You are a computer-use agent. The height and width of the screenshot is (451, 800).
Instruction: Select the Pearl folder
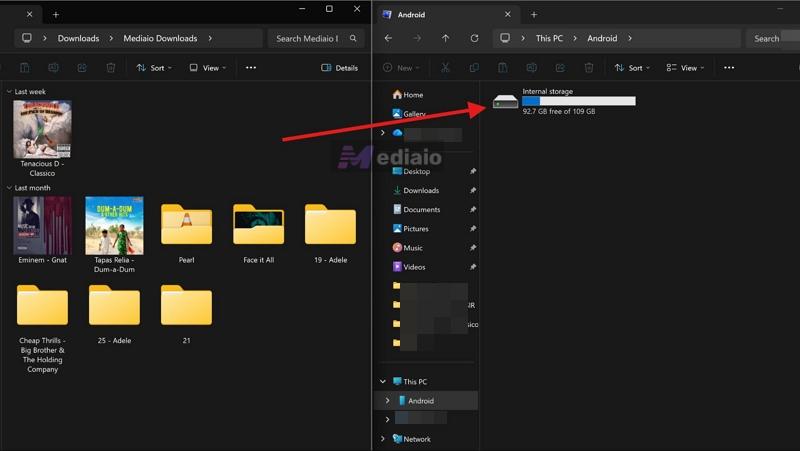pyautogui.click(x=186, y=224)
